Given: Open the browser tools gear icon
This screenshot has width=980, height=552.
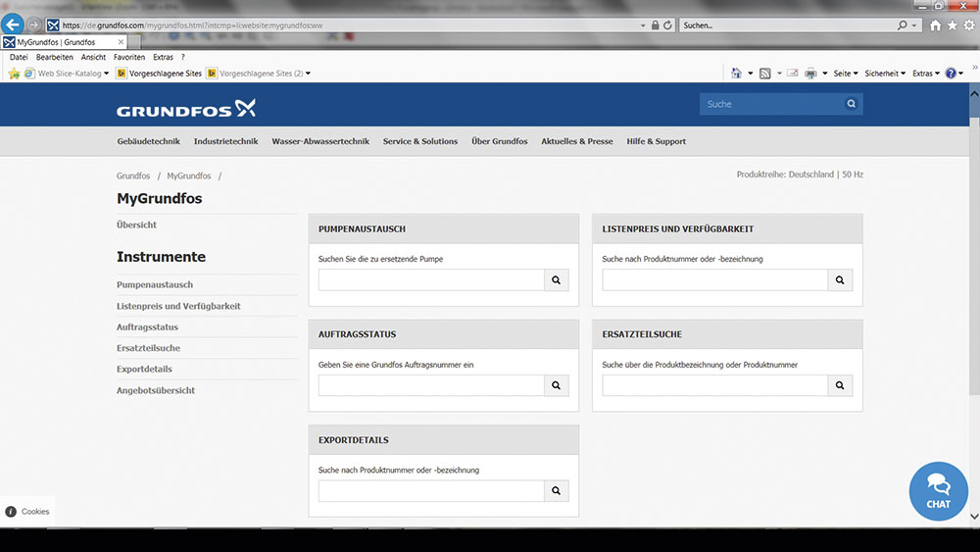Looking at the screenshot, I should pos(969,25).
